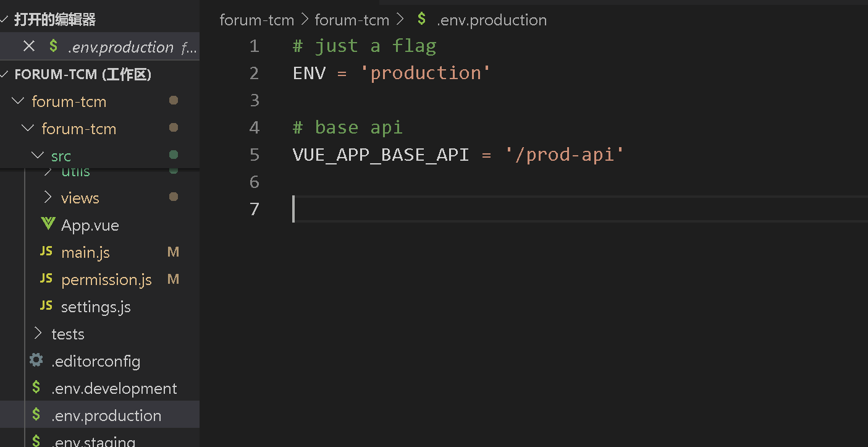Click the dollar icon beside .env.development
The height and width of the screenshot is (447, 868).
coord(36,388)
